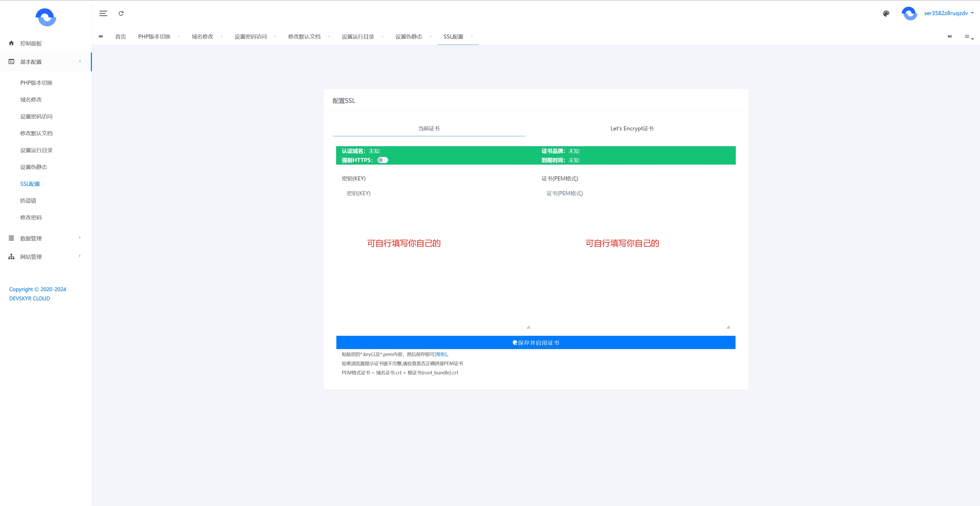Open the theme color palette icon
980x506 pixels.
tap(886, 13)
